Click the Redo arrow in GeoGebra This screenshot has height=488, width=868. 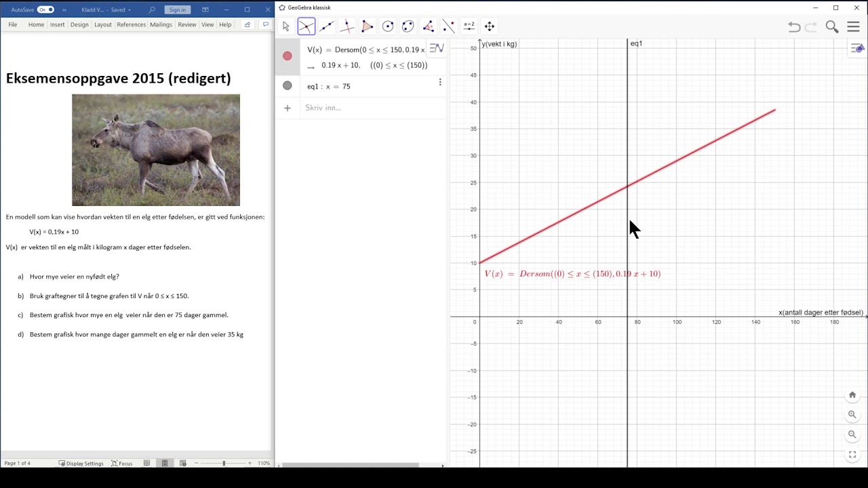(811, 27)
